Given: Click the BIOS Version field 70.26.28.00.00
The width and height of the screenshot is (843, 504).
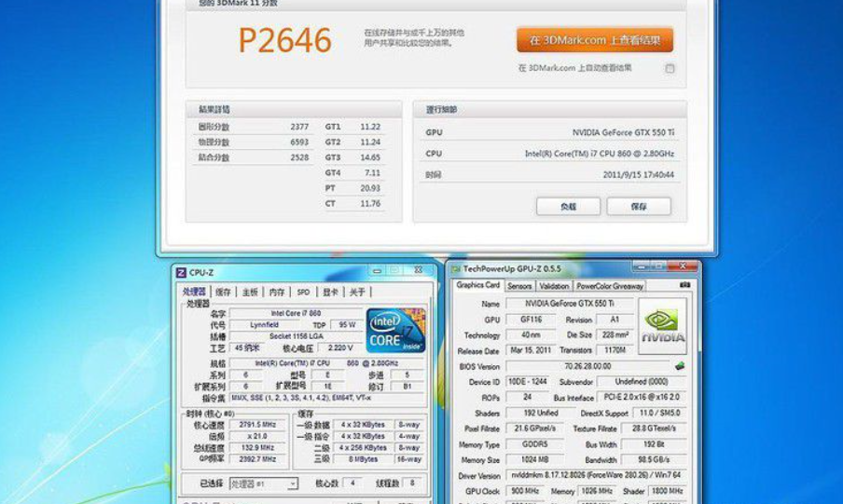Looking at the screenshot, I should click(x=587, y=366).
